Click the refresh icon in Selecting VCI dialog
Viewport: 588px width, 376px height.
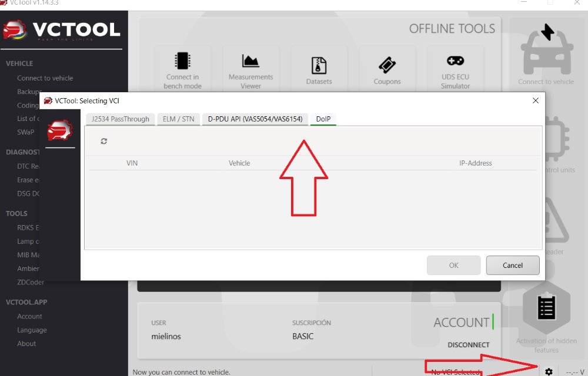[x=104, y=141]
